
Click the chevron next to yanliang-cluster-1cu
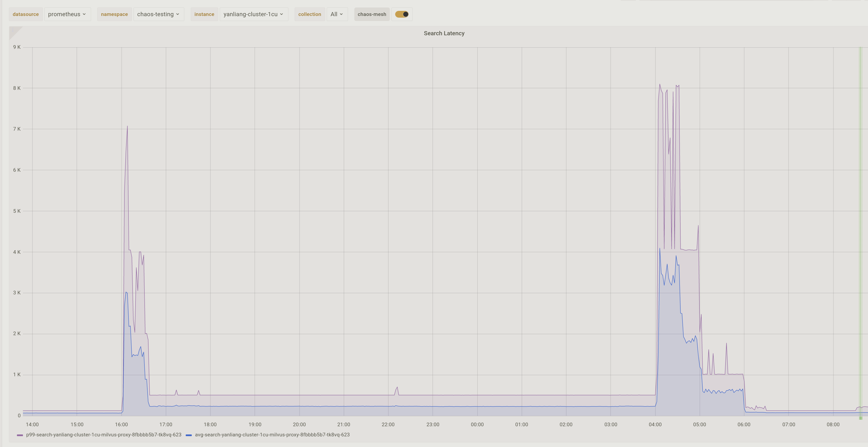[x=282, y=14]
